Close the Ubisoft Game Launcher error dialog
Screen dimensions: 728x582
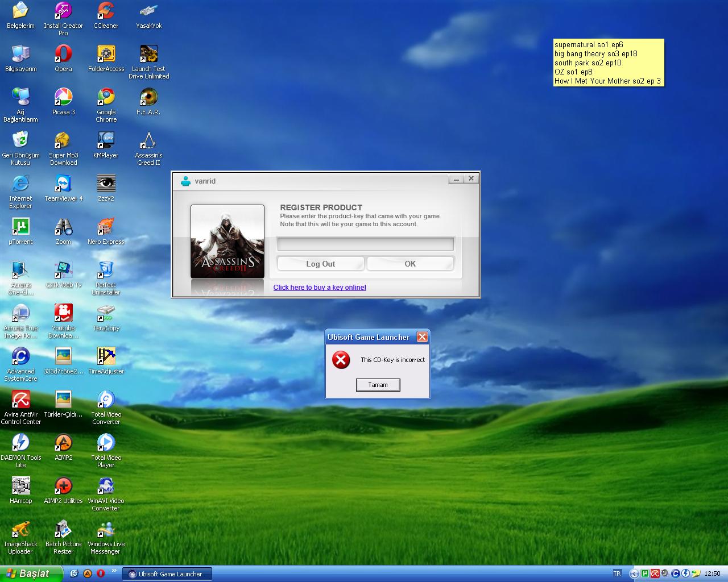(422, 337)
